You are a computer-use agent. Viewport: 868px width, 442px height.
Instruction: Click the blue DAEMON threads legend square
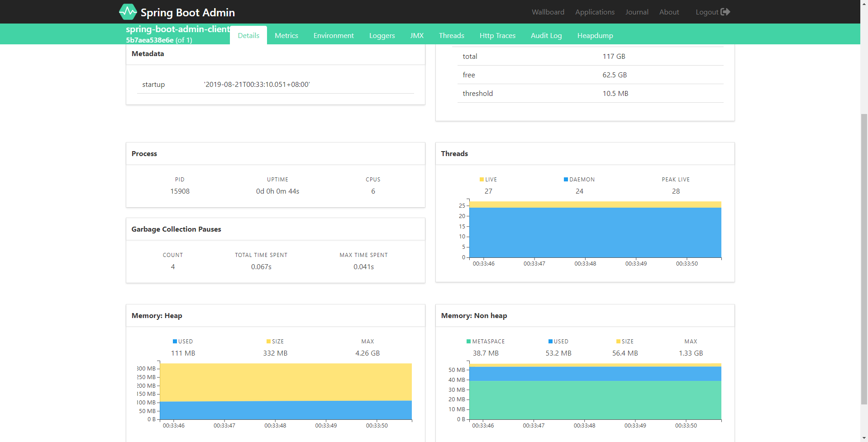tap(566, 180)
